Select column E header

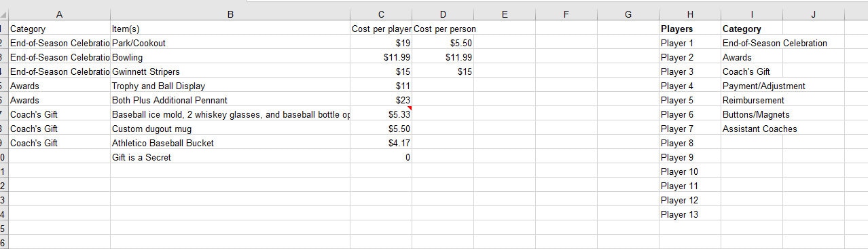point(505,14)
